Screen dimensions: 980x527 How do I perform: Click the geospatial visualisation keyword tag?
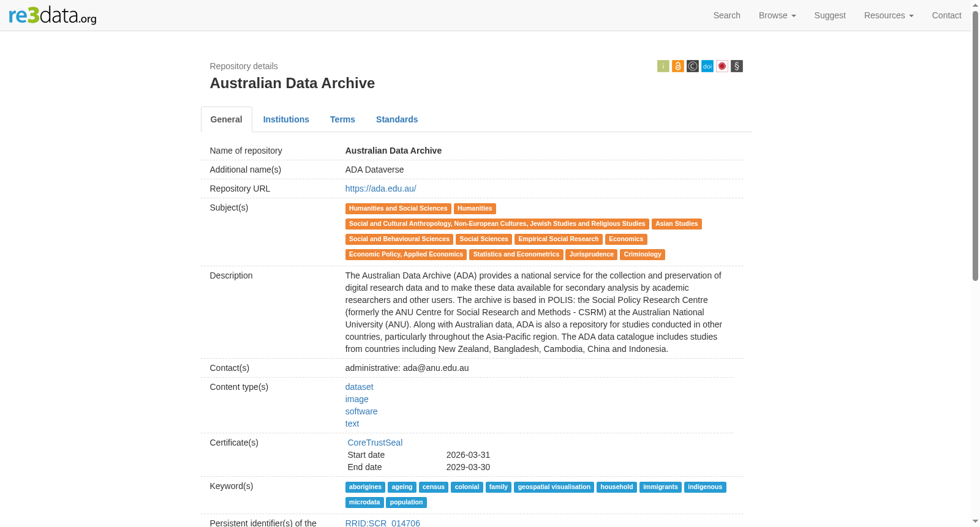[x=554, y=487]
